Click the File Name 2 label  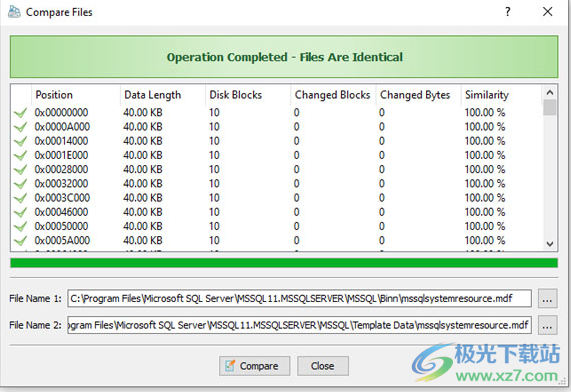35,325
